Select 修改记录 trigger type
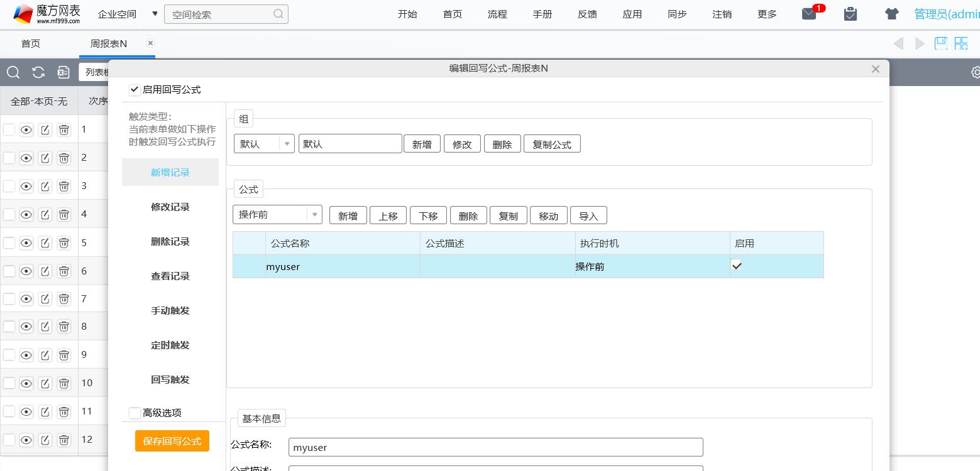Viewport: 980px width, 471px height. pos(170,207)
